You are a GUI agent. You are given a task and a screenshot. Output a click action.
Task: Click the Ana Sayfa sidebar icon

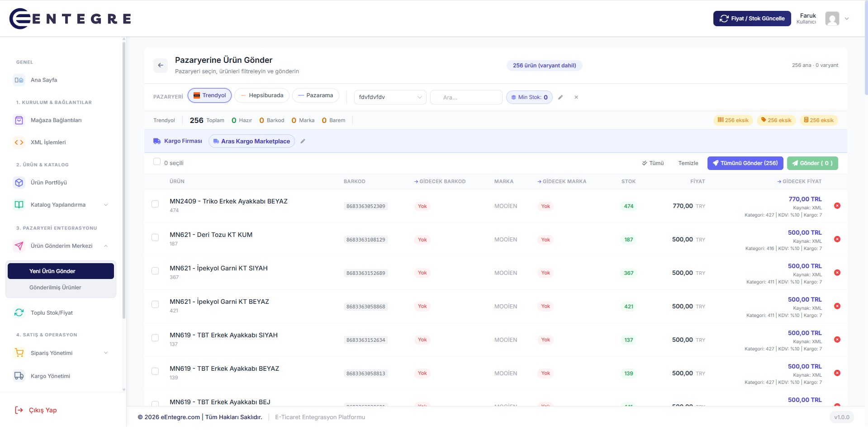pyautogui.click(x=19, y=80)
